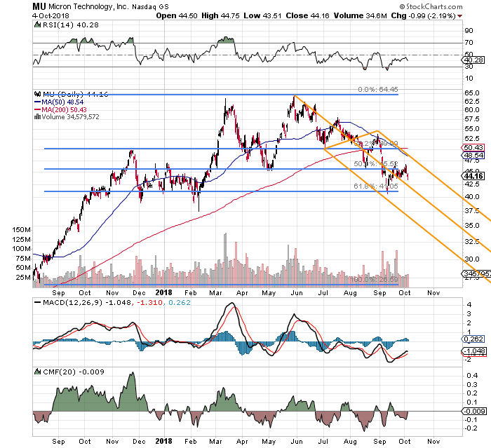The height and width of the screenshot is (448, 491).
Task: Click the 0.262 tag on MACD right axis
Action: pyautogui.click(x=473, y=339)
